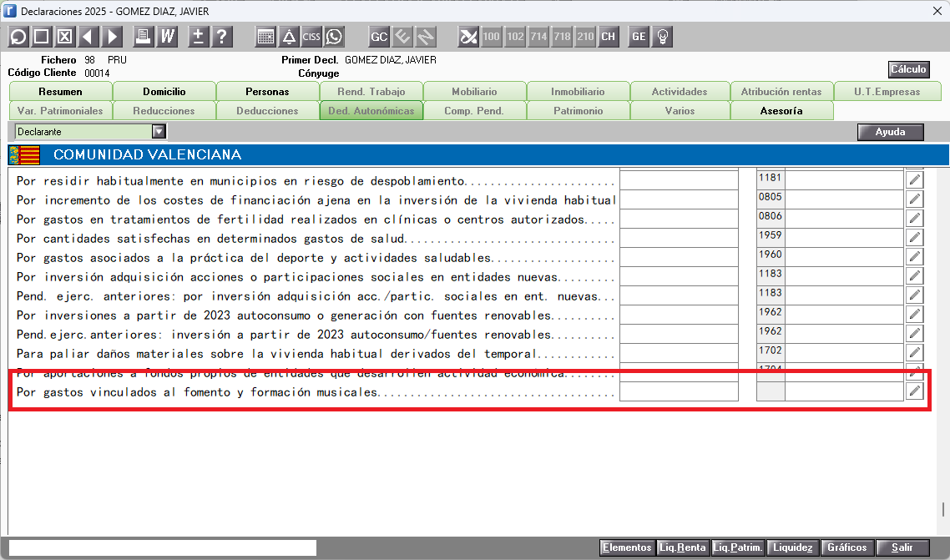
Task: Click the printer icon in toolbar
Action: coord(143,37)
